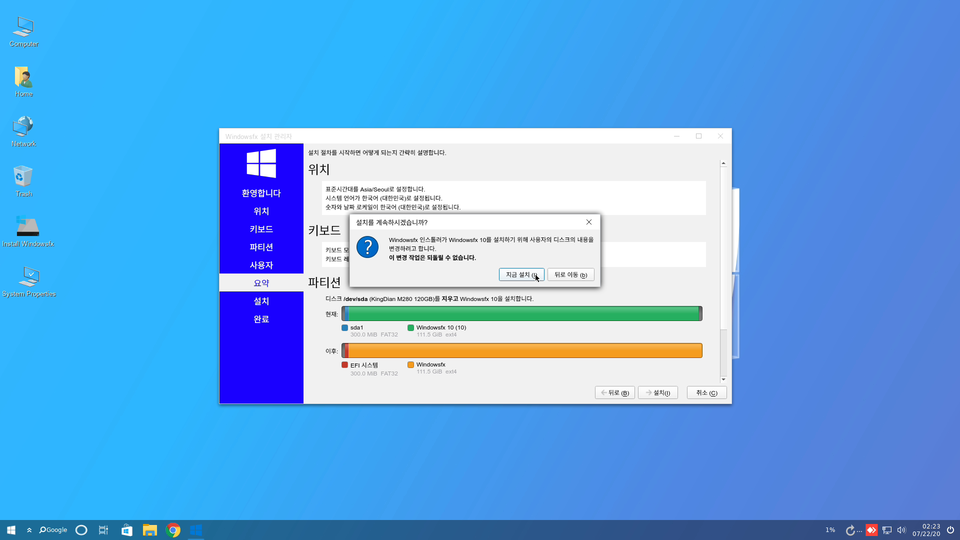Close the Windowsfx installer window
The image size is (960, 540).
click(721, 137)
